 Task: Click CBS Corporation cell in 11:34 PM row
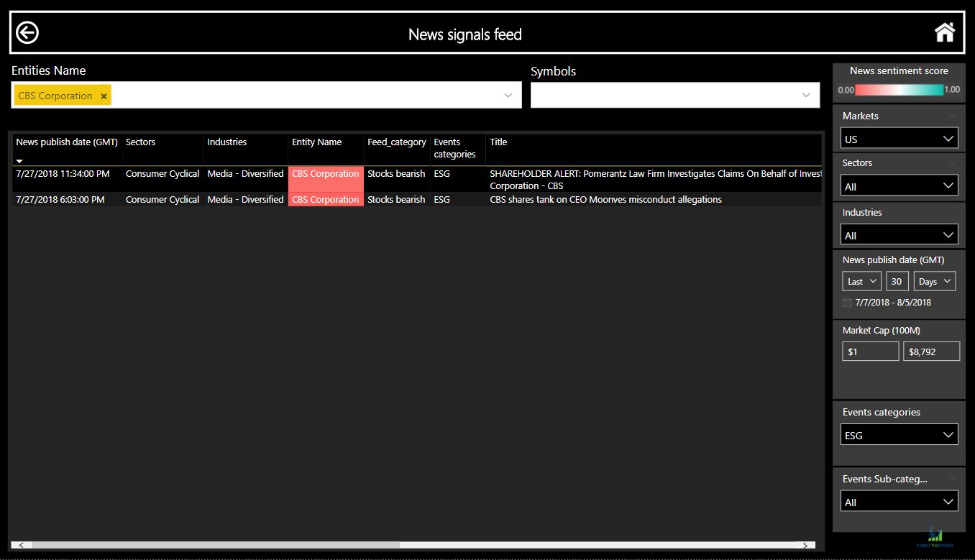pyautogui.click(x=326, y=179)
